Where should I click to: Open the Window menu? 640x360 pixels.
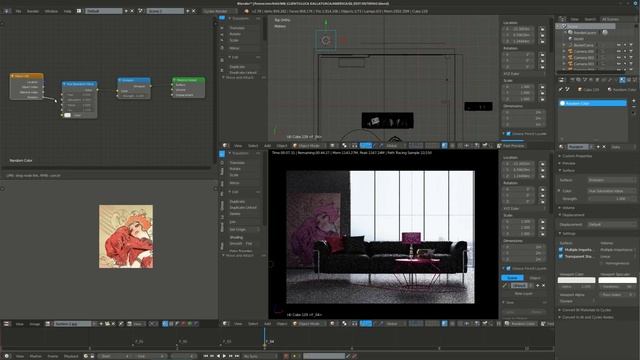[x=51, y=11]
